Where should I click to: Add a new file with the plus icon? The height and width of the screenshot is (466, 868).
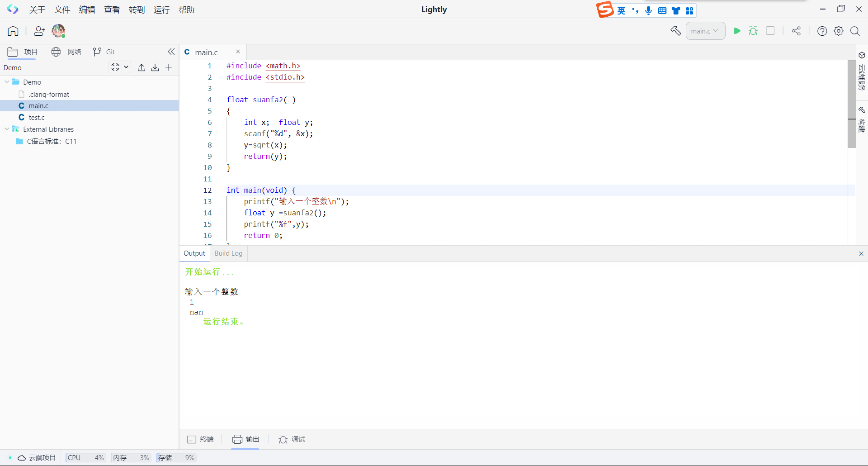coord(169,67)
